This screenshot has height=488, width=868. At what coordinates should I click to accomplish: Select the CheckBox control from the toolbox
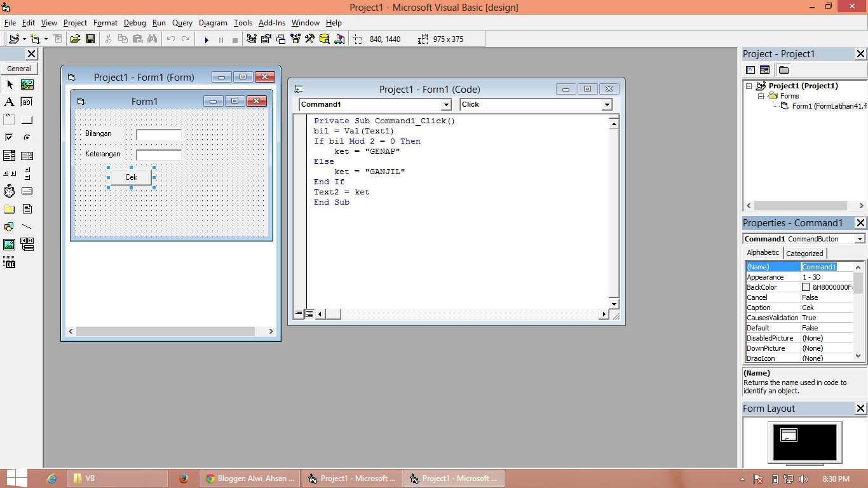point(9,137)
